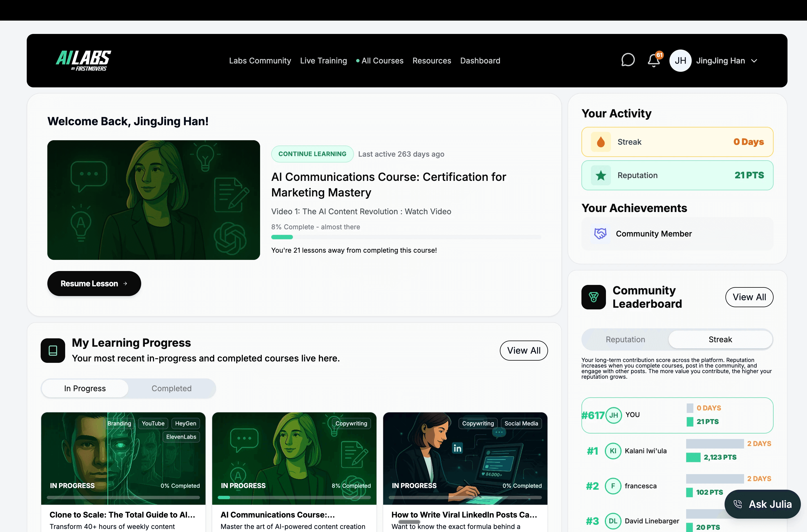Click the Community Leaderboard medal icon
807x532 pixels.
(593, 297)
